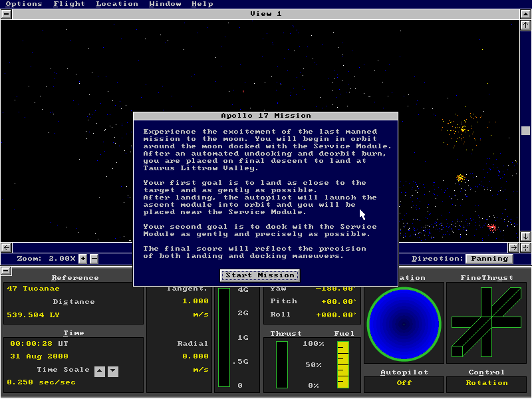Image resolution: width=532 pixels, height=399 pixels.
Task: Open the Help menu
Action: pos(202,4)
